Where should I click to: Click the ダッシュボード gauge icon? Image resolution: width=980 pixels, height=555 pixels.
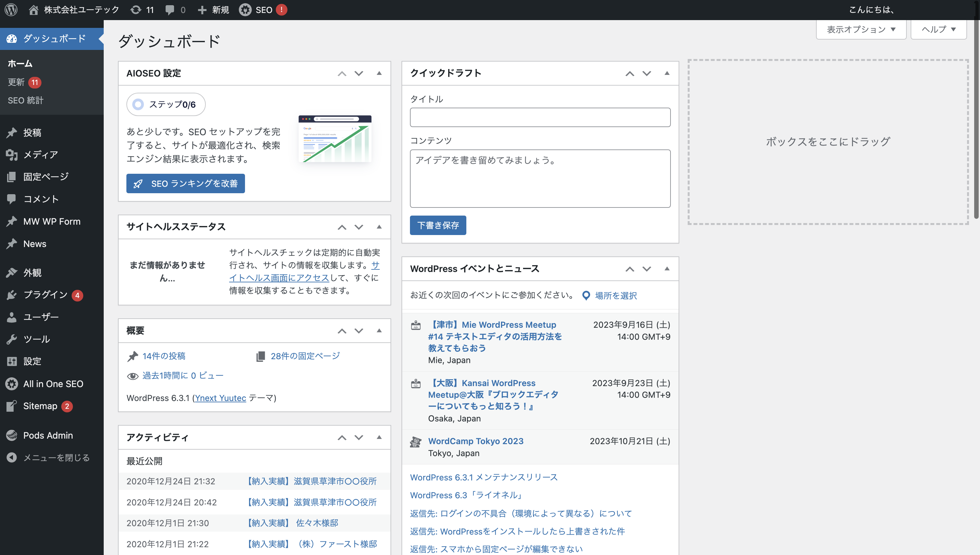[12, 39]
